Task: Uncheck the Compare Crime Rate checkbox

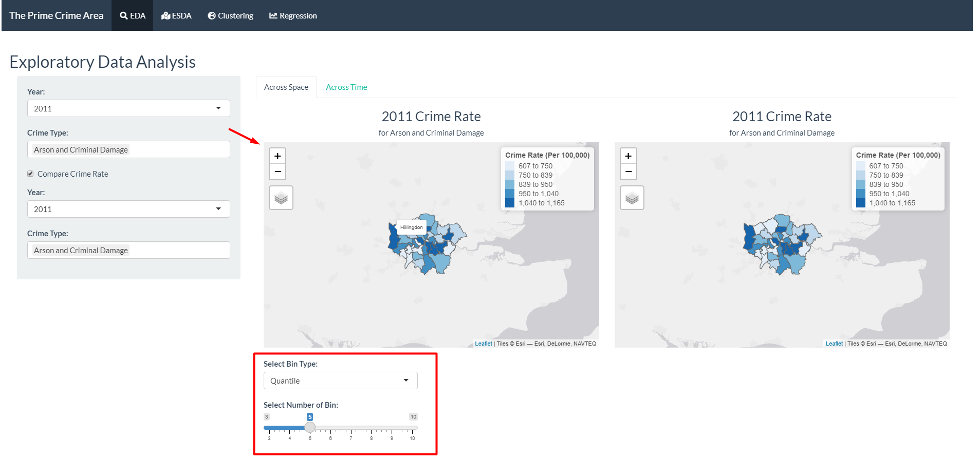Action: [x=31, y=174]
